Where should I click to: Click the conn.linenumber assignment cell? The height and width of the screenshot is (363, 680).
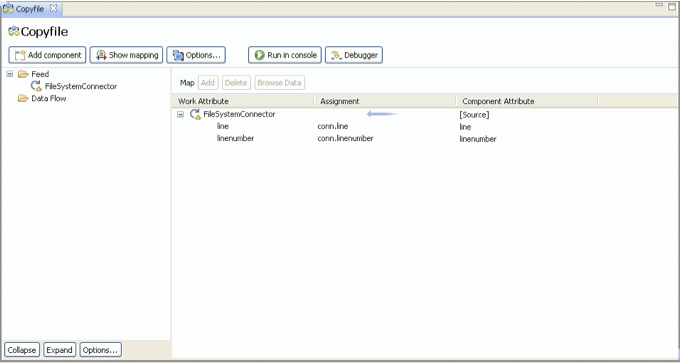pos(345,138)
